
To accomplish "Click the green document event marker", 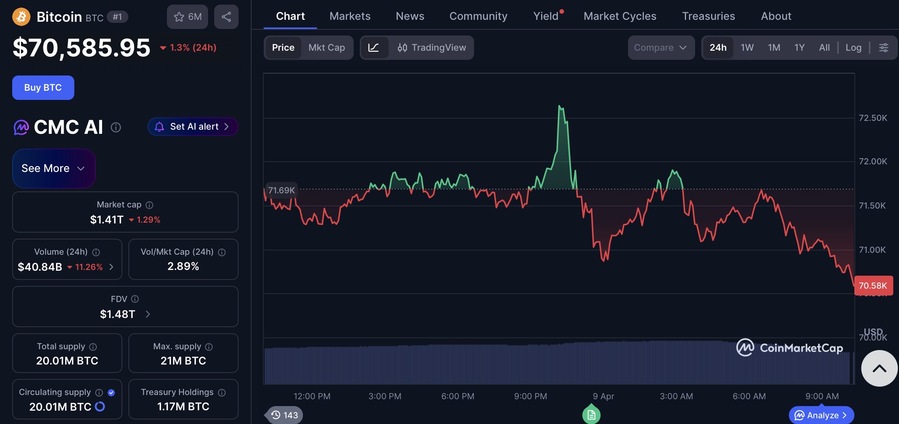I will pos(591,414).
